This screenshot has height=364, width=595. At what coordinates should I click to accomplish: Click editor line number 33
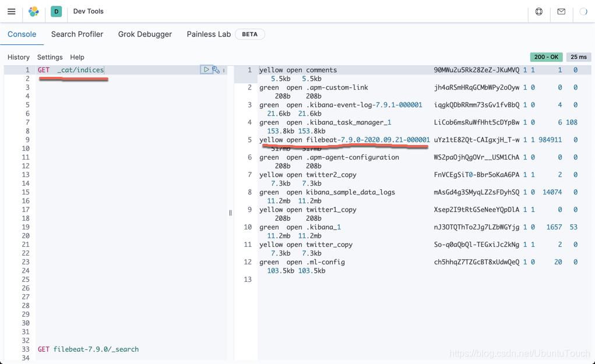click(26, 349)
